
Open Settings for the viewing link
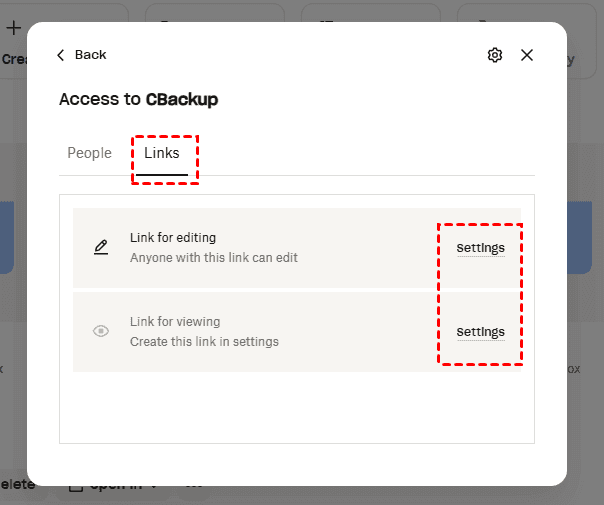click(x=480, y=332)
